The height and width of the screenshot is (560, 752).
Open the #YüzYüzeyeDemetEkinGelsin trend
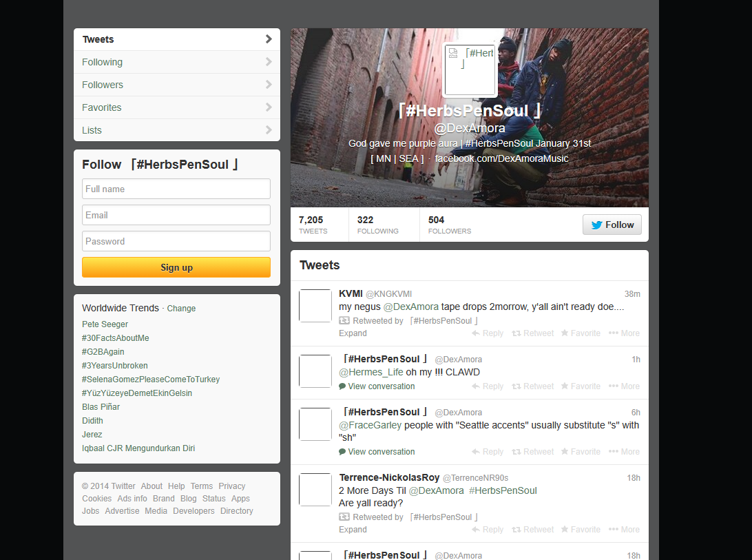pyautogui.click(x=136, y=393)
